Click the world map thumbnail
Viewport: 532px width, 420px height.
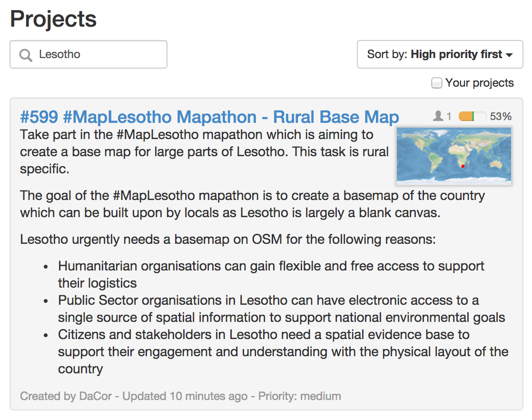point(454,156)
